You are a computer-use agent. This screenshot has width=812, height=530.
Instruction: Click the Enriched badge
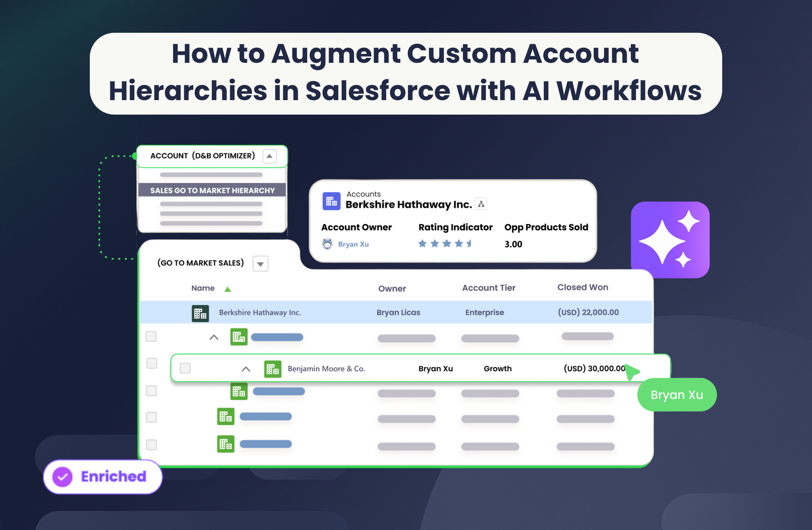point(103,477)
